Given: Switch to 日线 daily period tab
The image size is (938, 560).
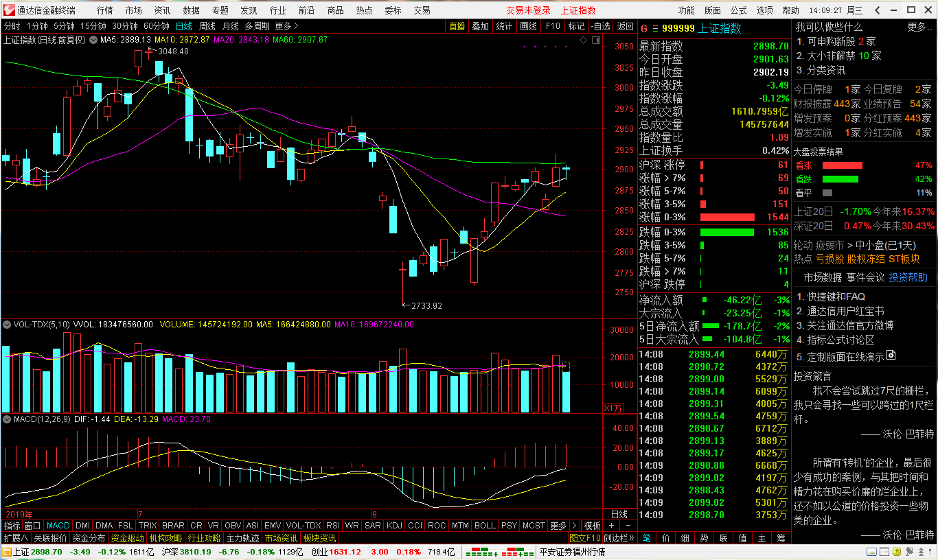Looking at the screenshot, I should (184, 26).
